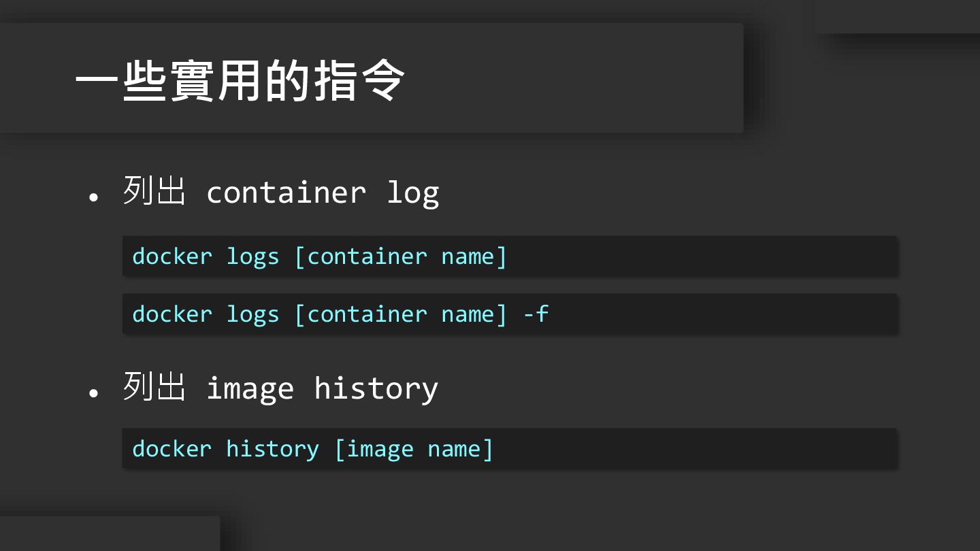Viewport: 980px width, 551px height.
Task: Click empty space right of "docker history [image name]" in its code block
Action: coord(694,449)
